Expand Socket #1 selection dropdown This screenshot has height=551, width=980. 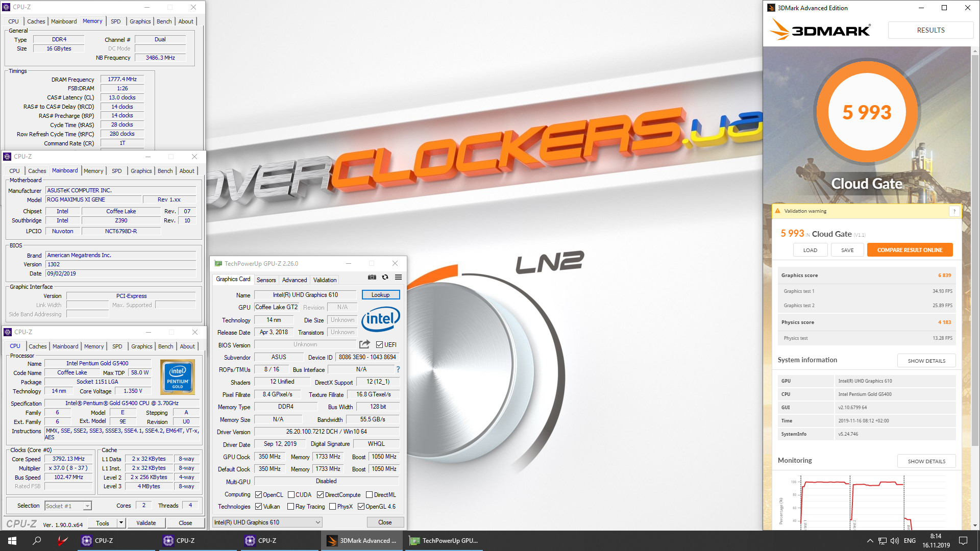87,506
